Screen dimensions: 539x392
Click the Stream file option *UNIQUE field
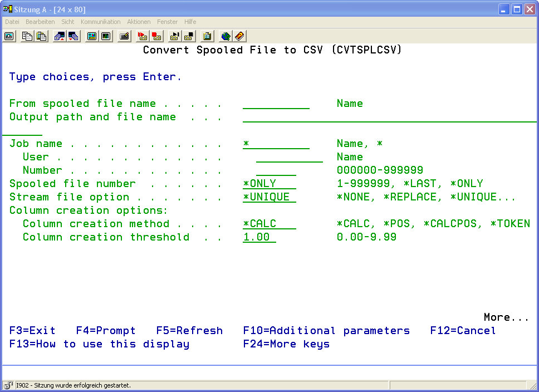pyautogui.click(x=269, y=198)
